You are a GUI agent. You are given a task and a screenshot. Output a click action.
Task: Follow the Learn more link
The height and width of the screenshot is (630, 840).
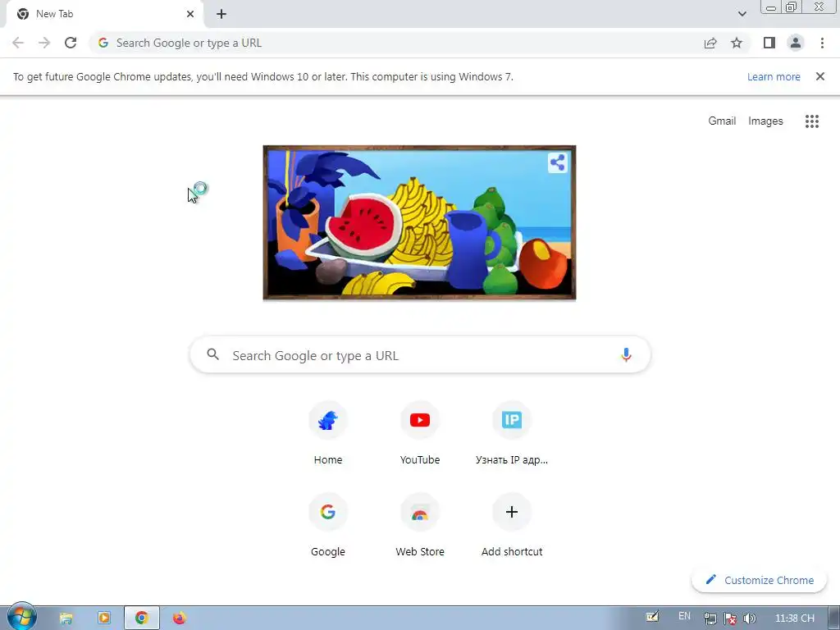click(774, 76)
